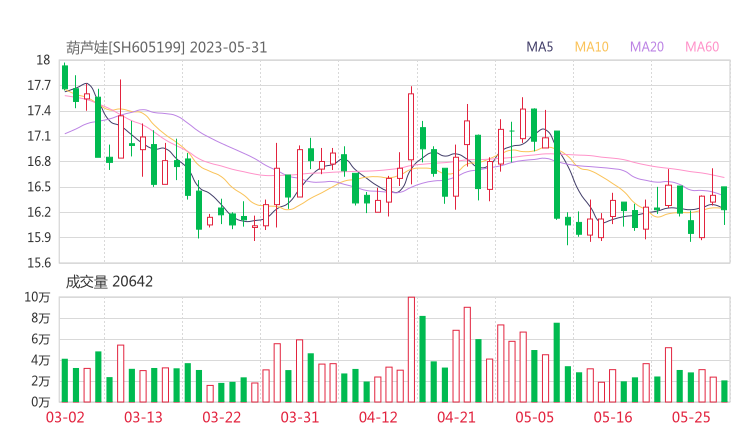This screenshot has height=440, width=740.
Task: Click the 16.5 price axis label
Action: click(39, 187)
